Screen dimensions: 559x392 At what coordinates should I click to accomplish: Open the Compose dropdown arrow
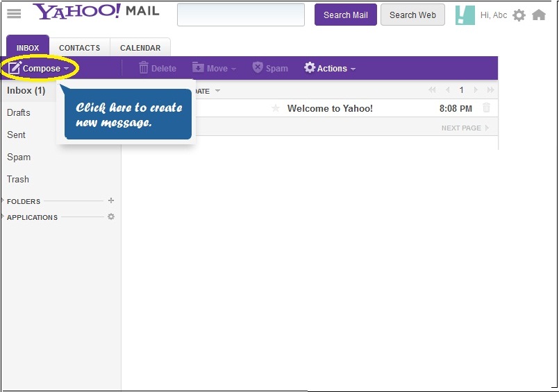coord(66,69)
